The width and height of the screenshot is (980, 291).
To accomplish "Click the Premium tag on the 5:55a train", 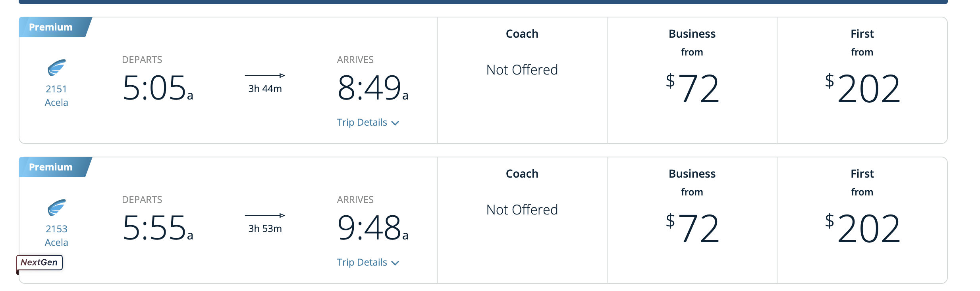I will 51,167.
